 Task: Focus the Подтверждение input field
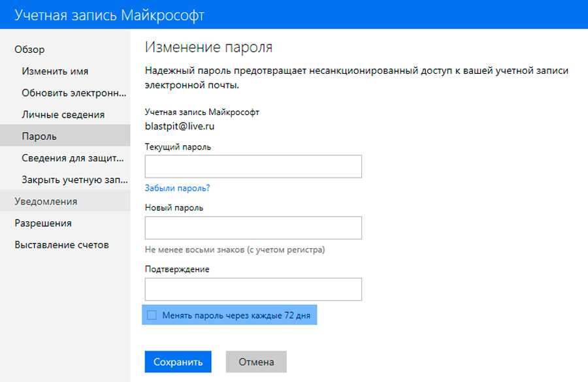point(253,289)
